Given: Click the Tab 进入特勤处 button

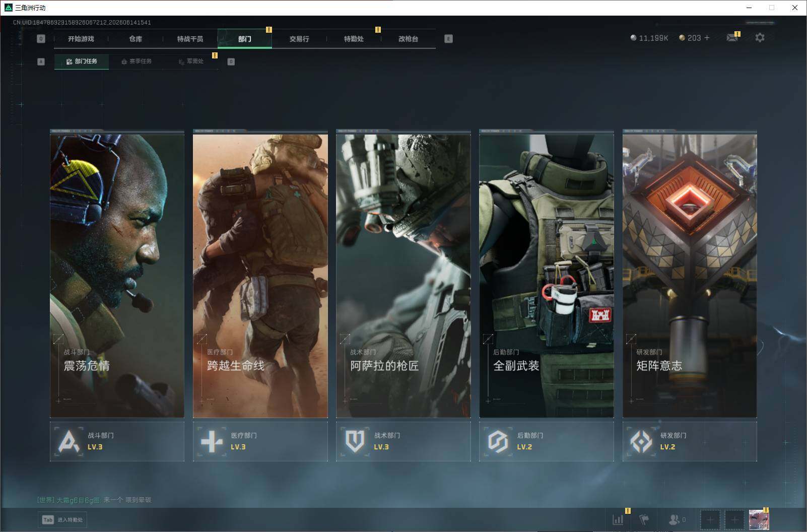Looking at the screenshot, I should (x=62, y=520).
